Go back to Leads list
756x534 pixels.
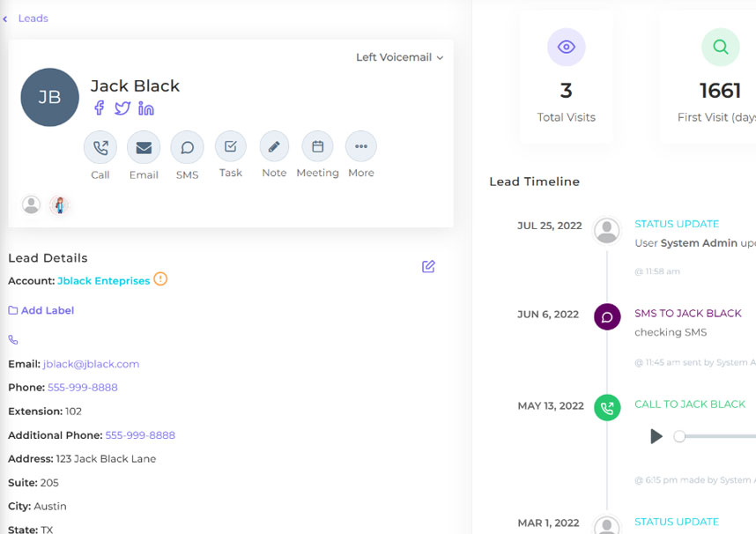pos(26,19)
